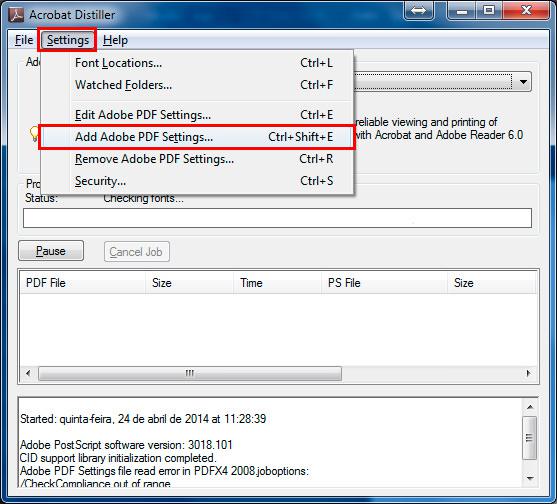Viewport: 557px width, 504px height.
Task: Click the Cancel Job button
Action: point(137,252)
